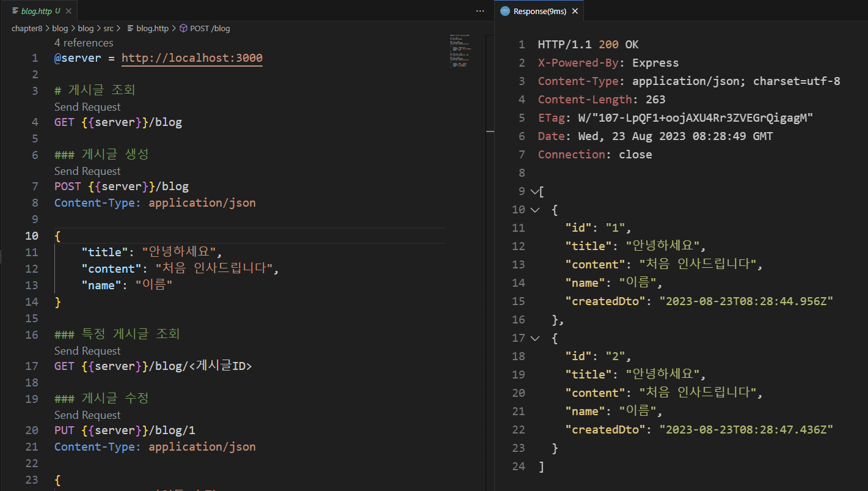This screenshot has width=868, height=491.
Task: Collapse the first JSON object at line 10
Action: tap(534, 210)
